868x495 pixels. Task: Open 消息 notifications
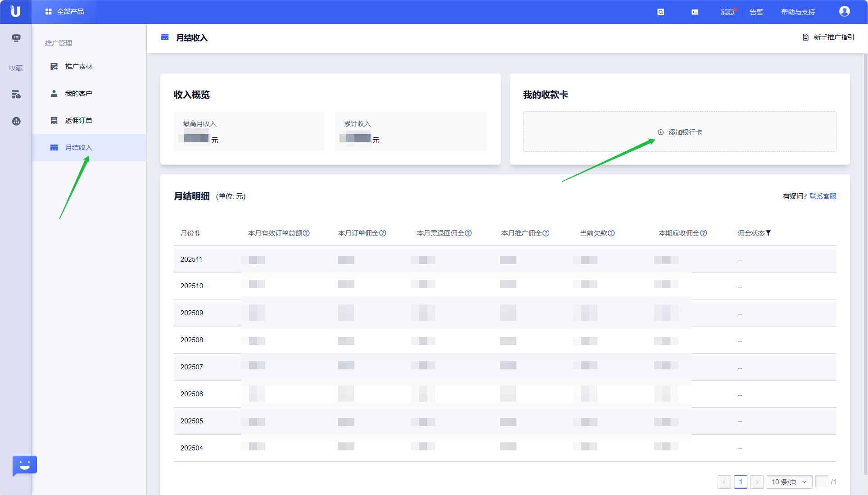click(x=728, y=12)
